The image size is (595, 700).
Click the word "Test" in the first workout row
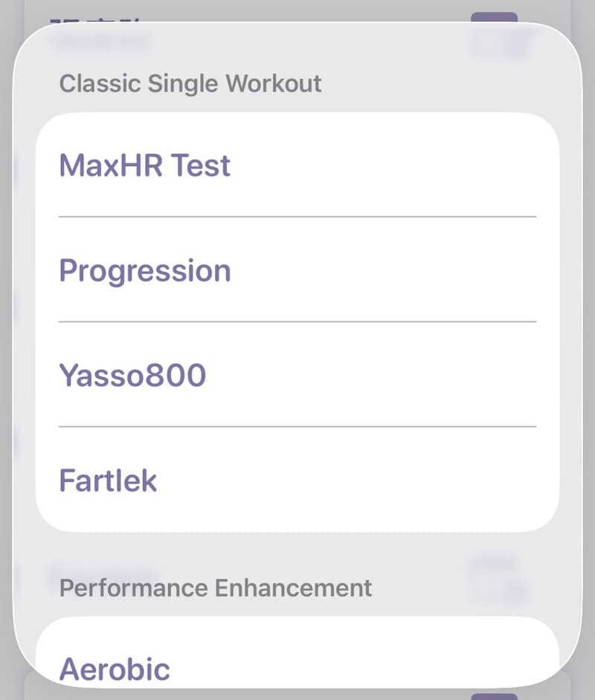click(x=201, y=165)
